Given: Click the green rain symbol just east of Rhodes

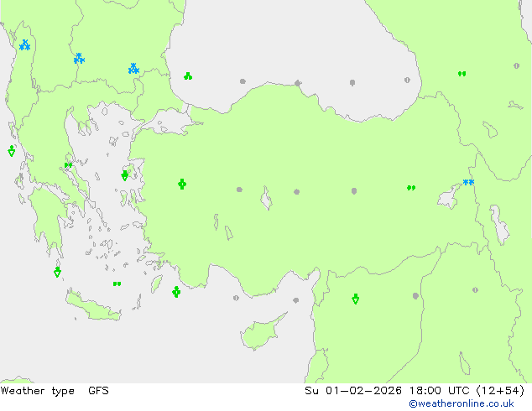Looking at the screenshot, I should [x=176, y=292].
